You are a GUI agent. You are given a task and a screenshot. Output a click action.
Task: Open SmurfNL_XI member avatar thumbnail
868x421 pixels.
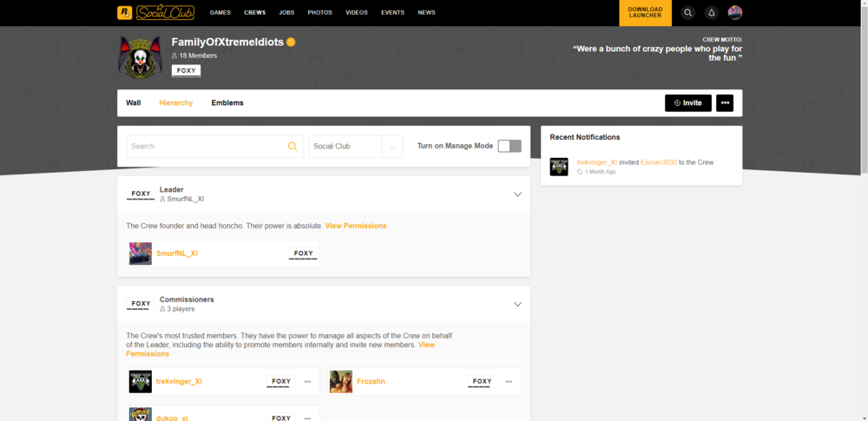click(141, 253)
